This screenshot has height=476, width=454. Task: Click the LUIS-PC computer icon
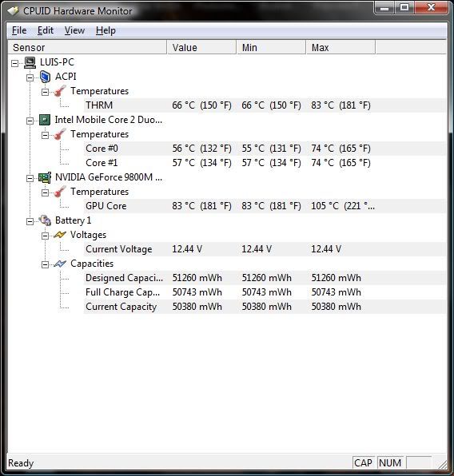coord(30,62)
